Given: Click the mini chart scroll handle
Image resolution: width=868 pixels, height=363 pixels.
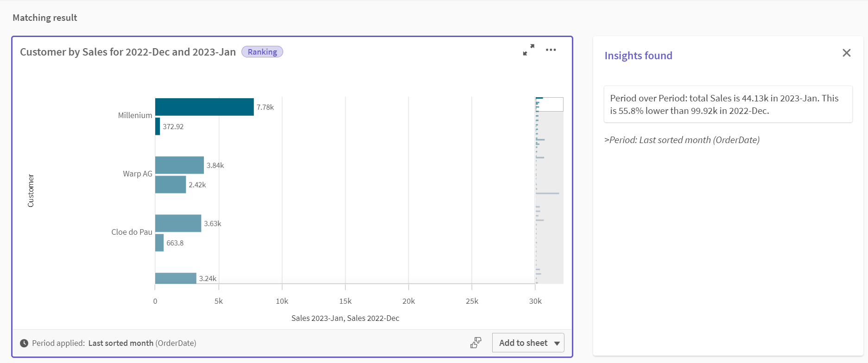Looking at the screenshot, I should [x=550, y=104].
